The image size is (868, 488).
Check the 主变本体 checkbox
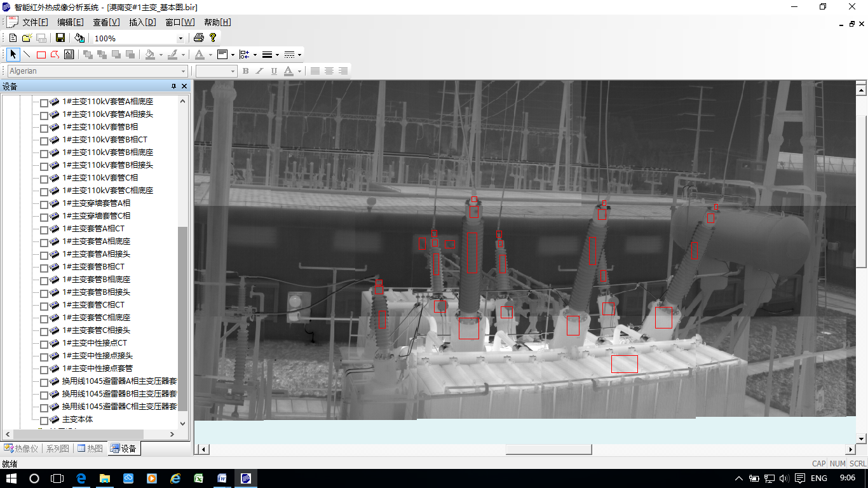pos(44,420)
